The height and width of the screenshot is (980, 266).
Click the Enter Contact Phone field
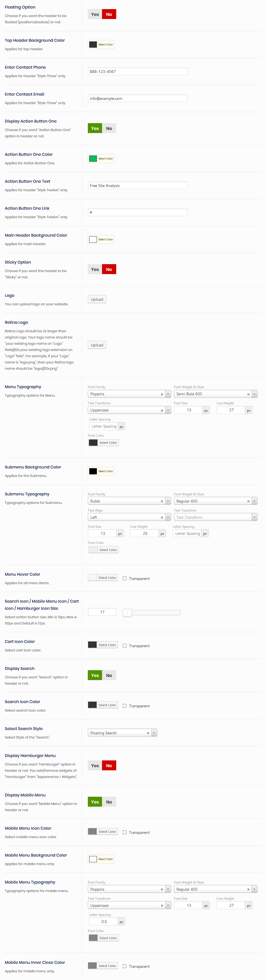tap(137, 71)
